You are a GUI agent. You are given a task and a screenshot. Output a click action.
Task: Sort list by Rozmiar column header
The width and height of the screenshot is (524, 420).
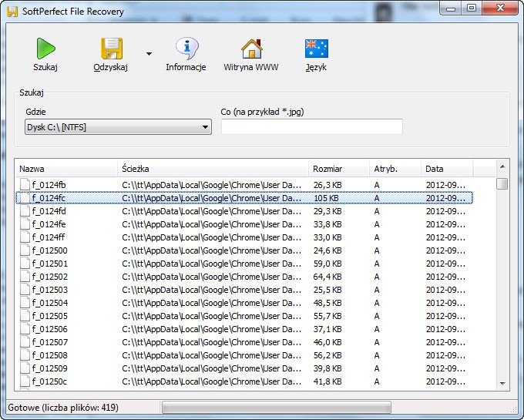(338, 169)
